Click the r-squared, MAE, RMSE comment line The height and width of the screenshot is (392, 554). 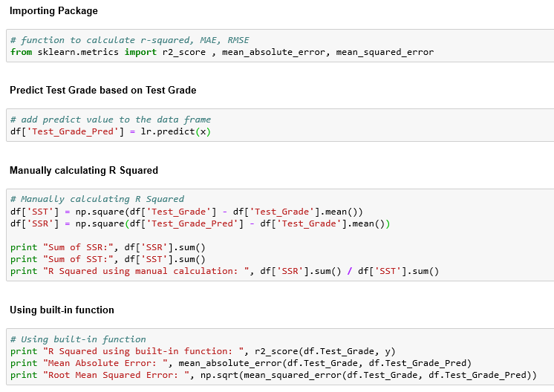(x=130, y=40)
